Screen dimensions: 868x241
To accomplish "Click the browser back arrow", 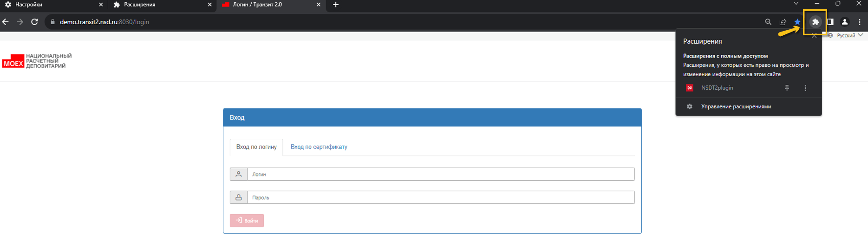I will point(6,22).
